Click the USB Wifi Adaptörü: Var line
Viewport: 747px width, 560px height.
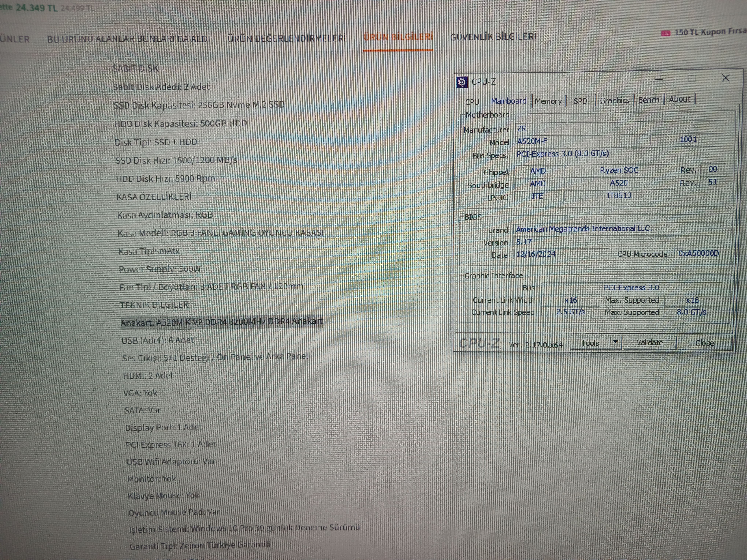click(x=170, y=461)
